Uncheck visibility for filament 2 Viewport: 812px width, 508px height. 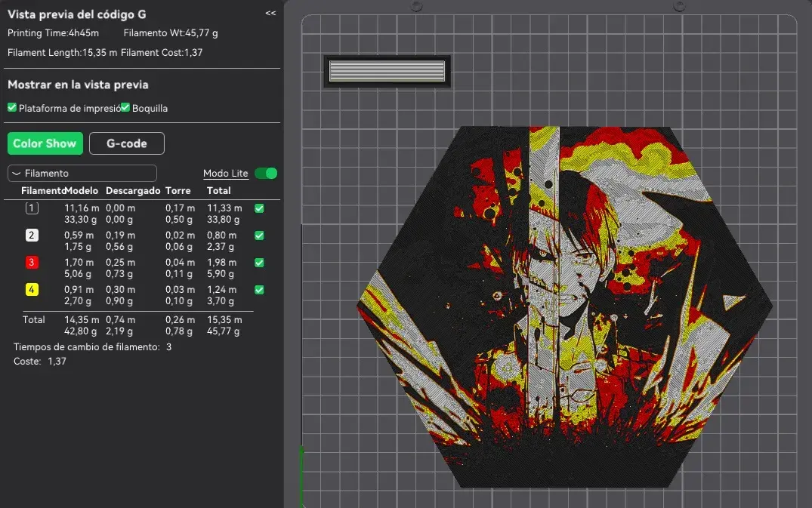(x=259, y=236)
